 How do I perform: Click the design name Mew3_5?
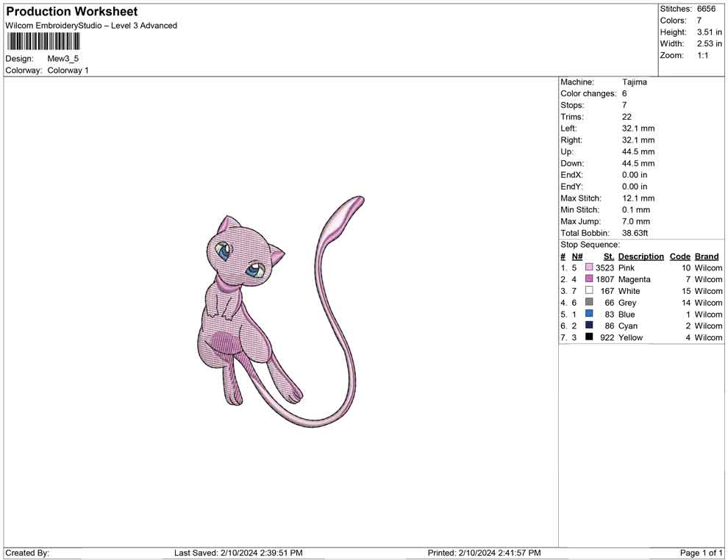pos(63,59)
